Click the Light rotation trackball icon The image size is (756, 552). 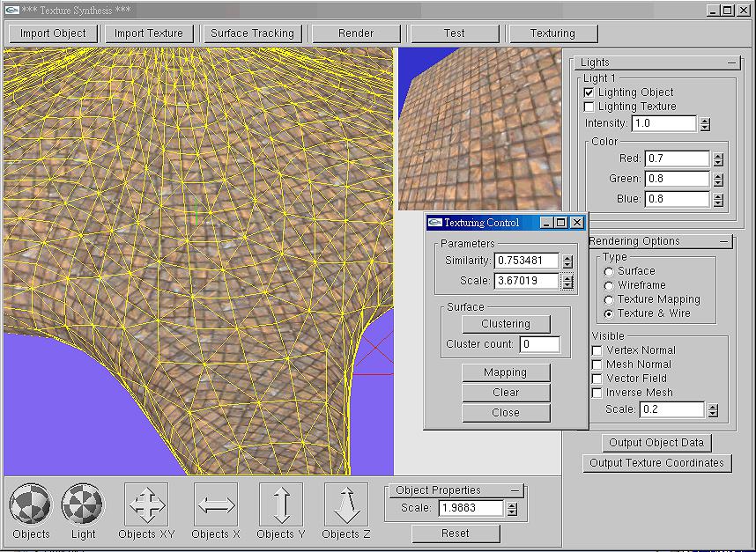tap(83, 505)
